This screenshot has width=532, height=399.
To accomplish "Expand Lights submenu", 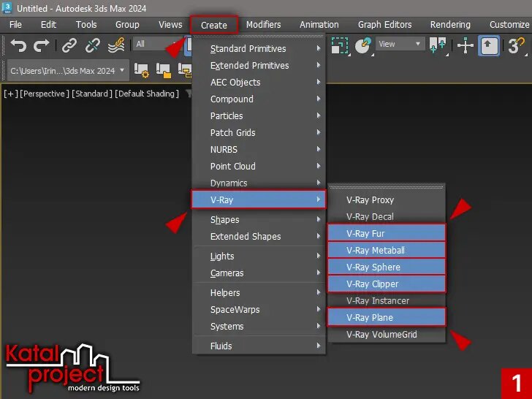I will (x=259, y=256).
